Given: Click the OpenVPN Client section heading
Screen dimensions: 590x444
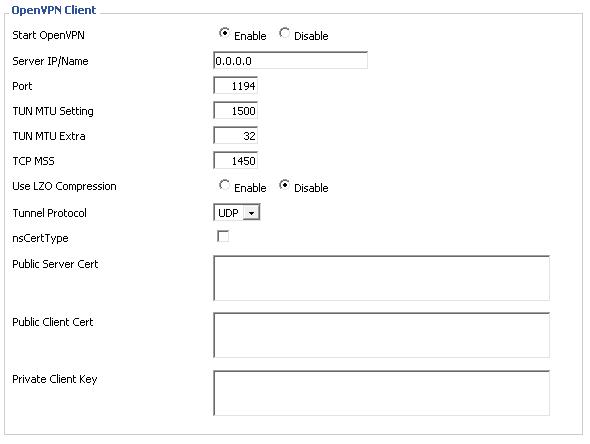Looking at the screenshot, I should click(x=54, y=10).
